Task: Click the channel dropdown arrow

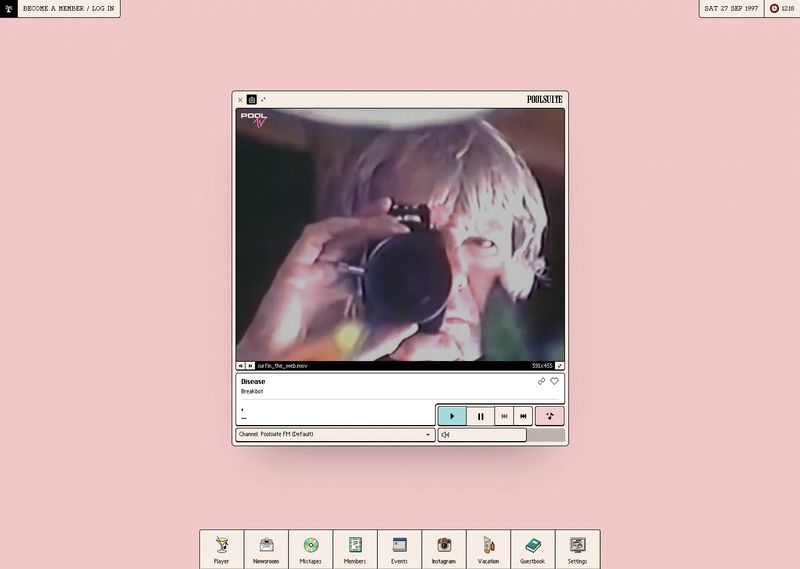Action: (x=428, y=435)
